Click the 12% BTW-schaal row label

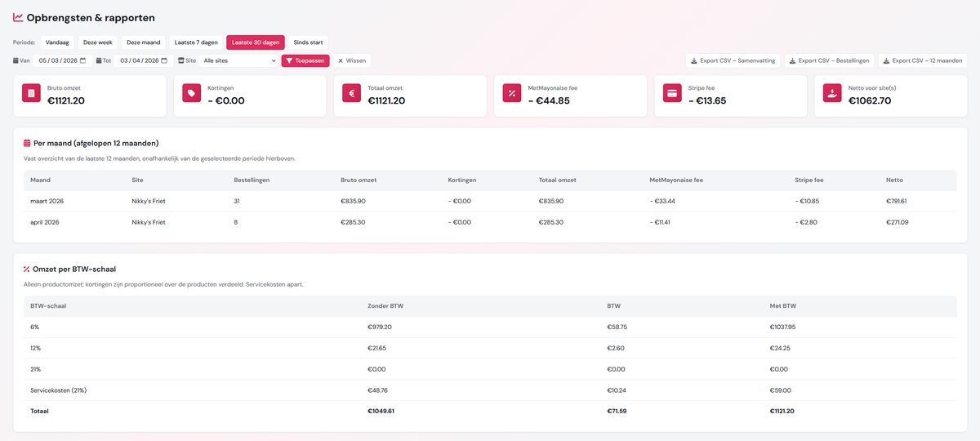pos(35,348)
